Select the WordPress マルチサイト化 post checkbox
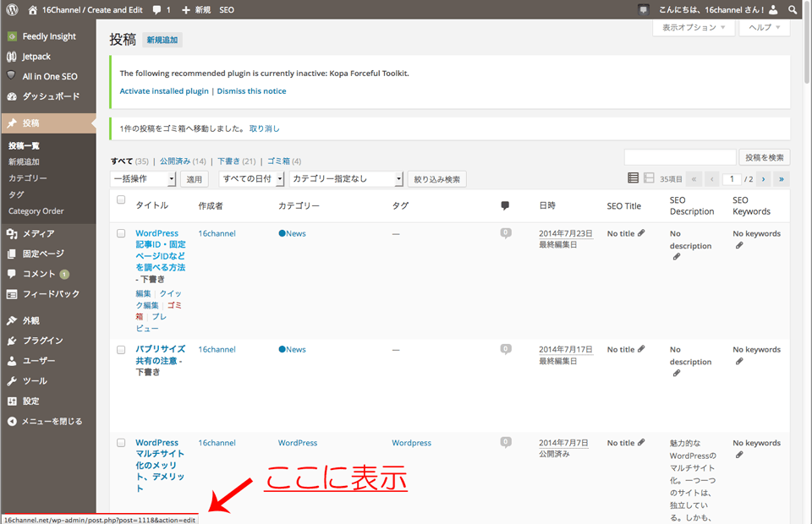This screenshot has width=812, height=524. coord(121,443)
